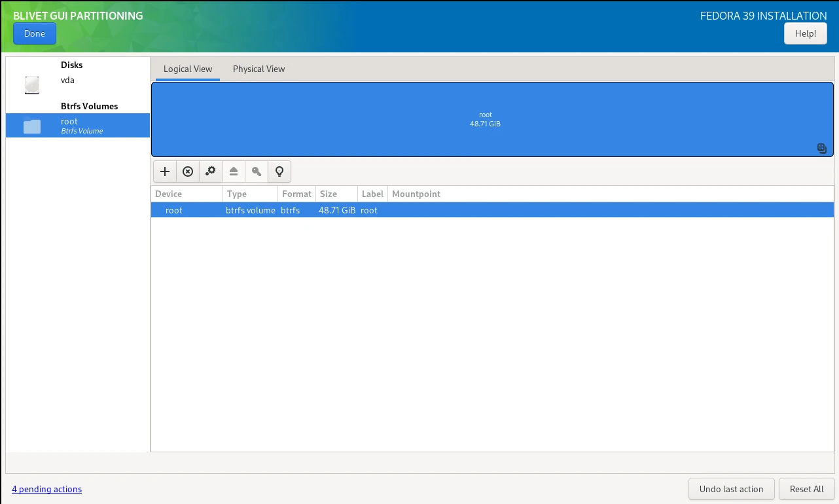Open the gears edit device tool
The width and height of the screenshot is (839, 504).
click(x=211, y=171)
